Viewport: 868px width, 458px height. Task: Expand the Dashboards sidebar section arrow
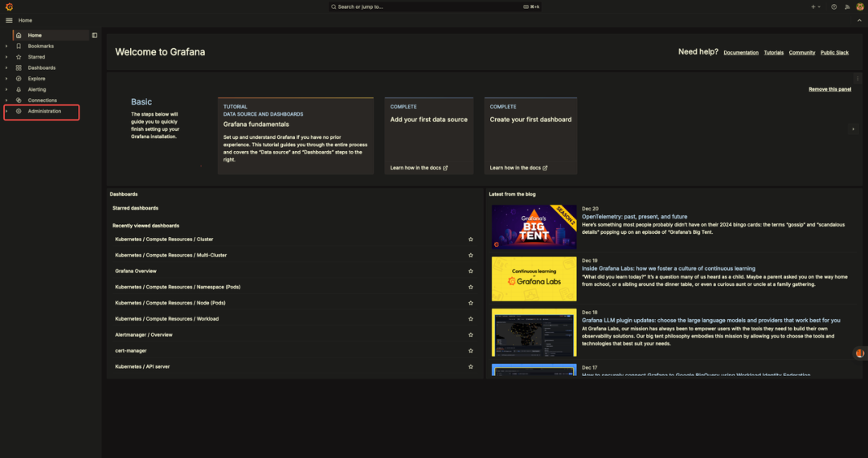pyautogui.click(x=6, y=67)
